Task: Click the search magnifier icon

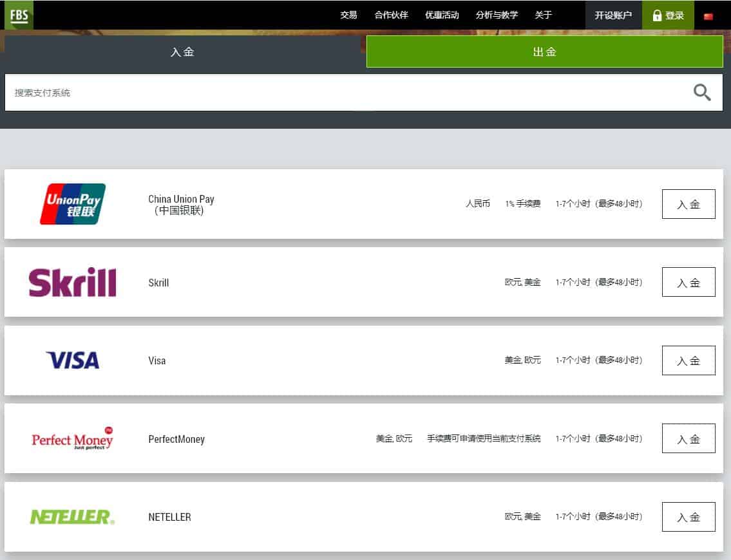Action: (x=701, y=92)
